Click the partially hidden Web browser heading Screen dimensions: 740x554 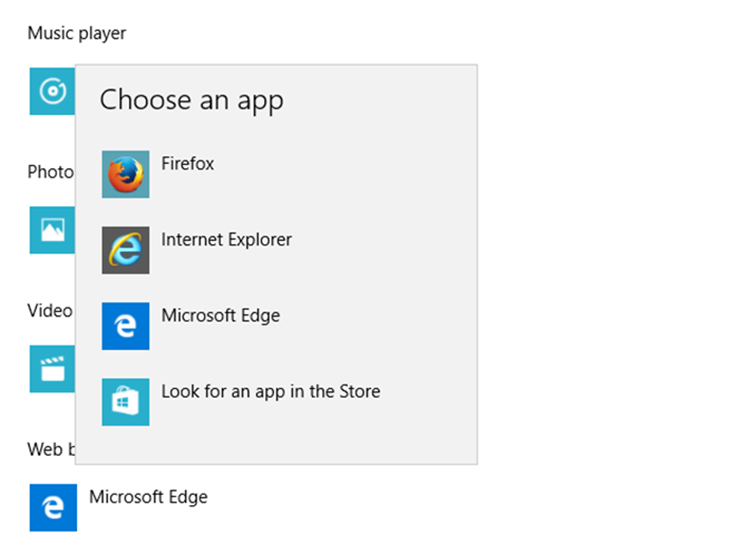50,449
